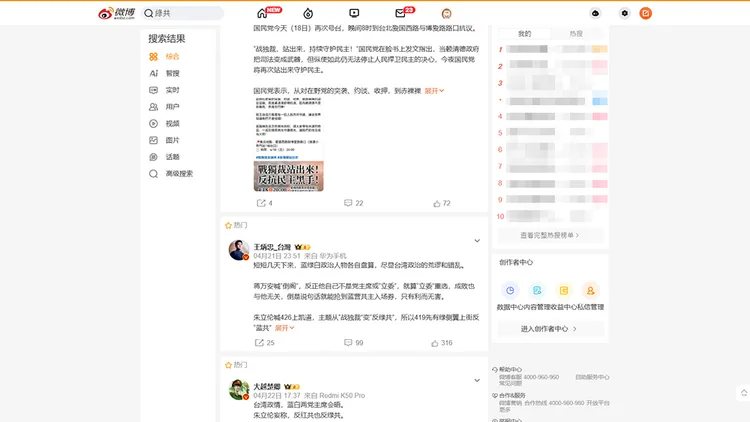The height and width of the screenshot is (422, 750).
Task: Open the video channel icon in top bar
Action: tap(354, 13)
